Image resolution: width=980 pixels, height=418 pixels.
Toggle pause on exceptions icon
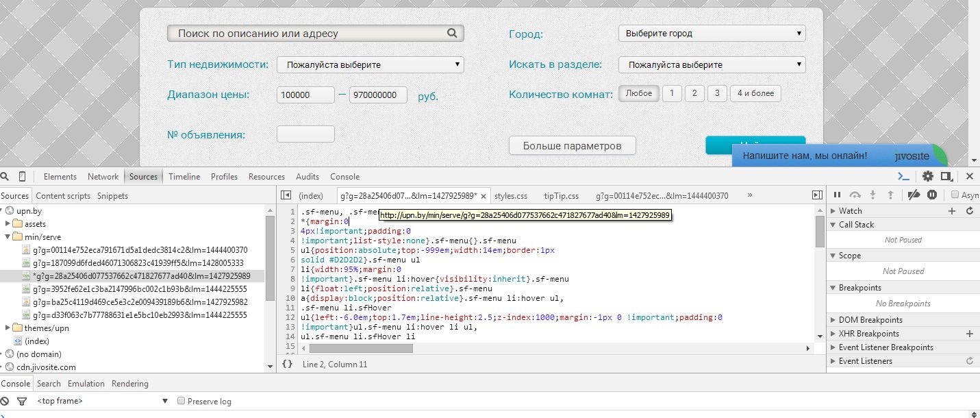pyautogui.click(x=932, y=195)
